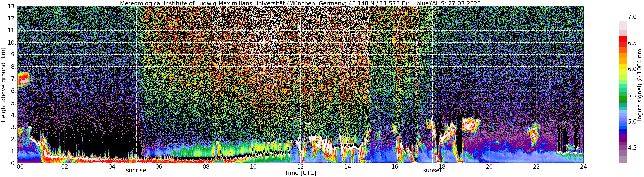Viewport: 644px width, 177px height.
Task: Select the sunset dashed vertical marker line
Action: pyautogui.click(x=432, y=85)
